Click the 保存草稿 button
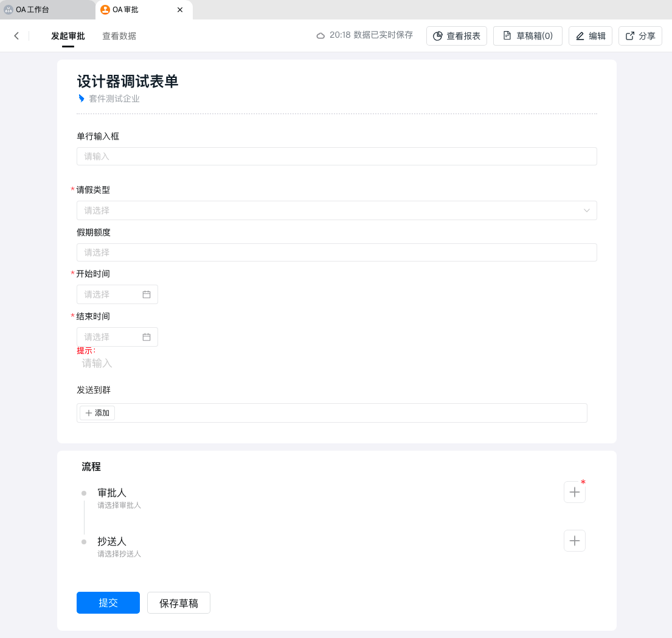The height and width of the screenshot is (638, 672). click(x=179, y=603)
